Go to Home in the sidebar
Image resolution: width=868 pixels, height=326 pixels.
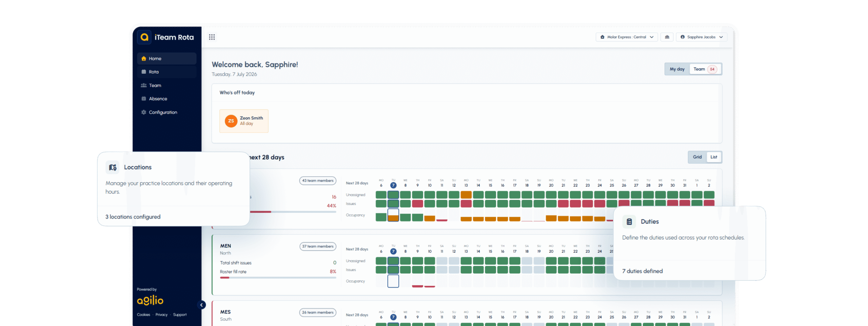[x=167, y=58]
